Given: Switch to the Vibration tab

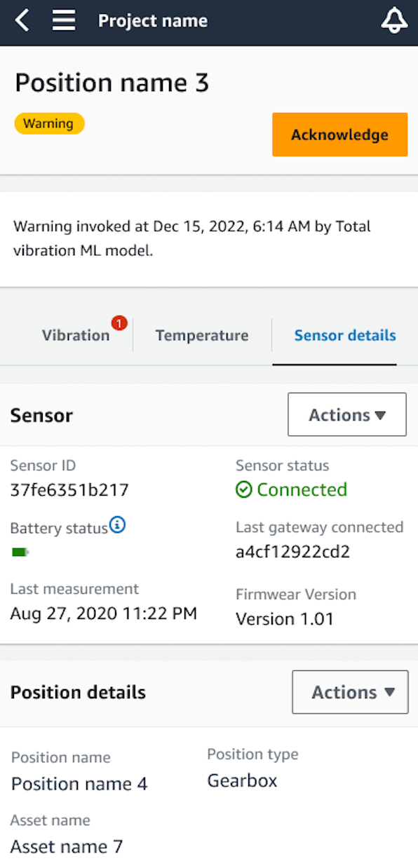Looking at the screenshot, I should pyautogui.click(x=76, y=335).
